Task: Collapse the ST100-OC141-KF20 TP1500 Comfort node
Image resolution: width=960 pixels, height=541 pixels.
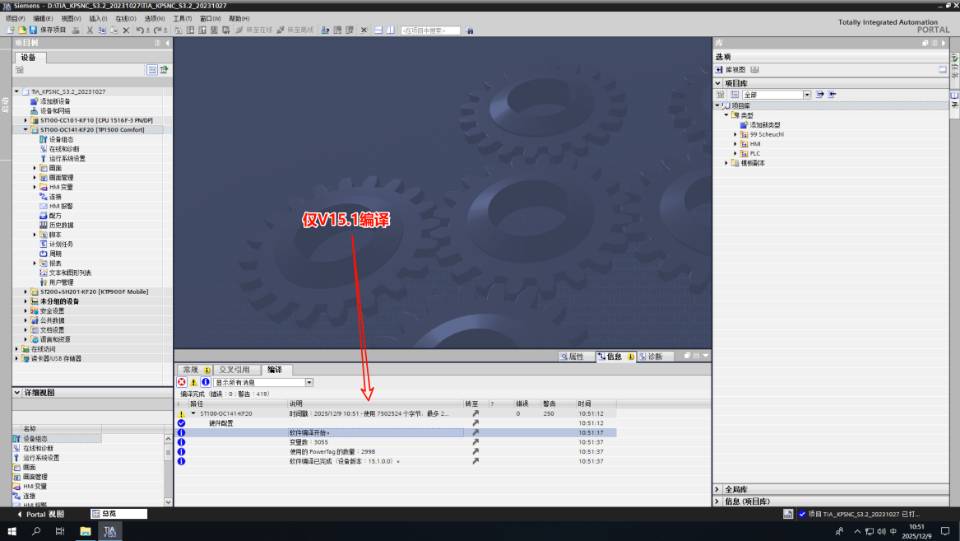Action: pyautogui.click(x=25, y=130)
